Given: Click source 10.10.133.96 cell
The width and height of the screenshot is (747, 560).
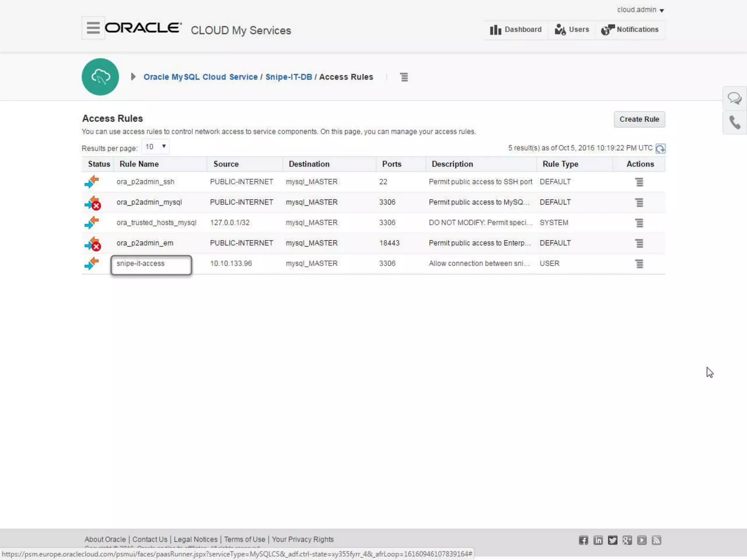Looking at the screenshot, I should coord(231,264).
